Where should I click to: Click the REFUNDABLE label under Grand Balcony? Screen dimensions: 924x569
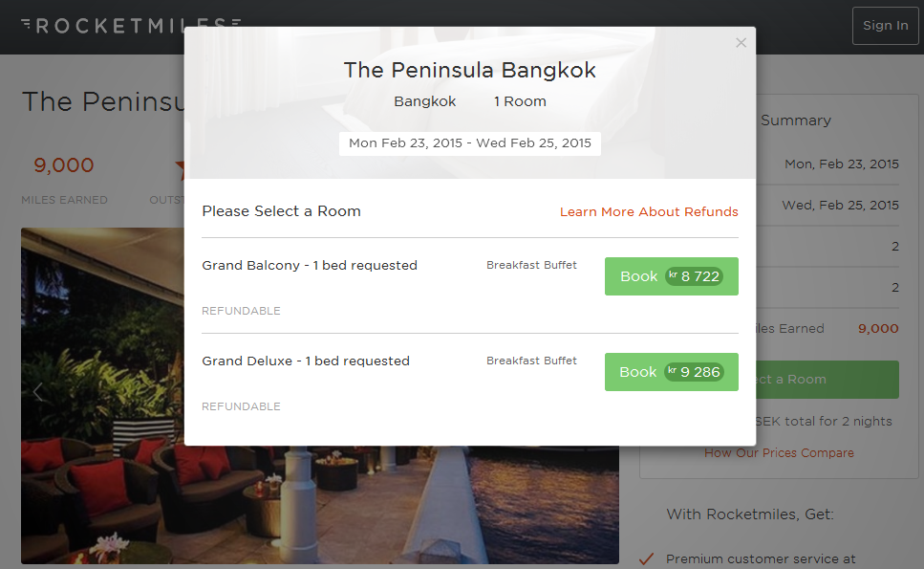click(x=241, y=311)
